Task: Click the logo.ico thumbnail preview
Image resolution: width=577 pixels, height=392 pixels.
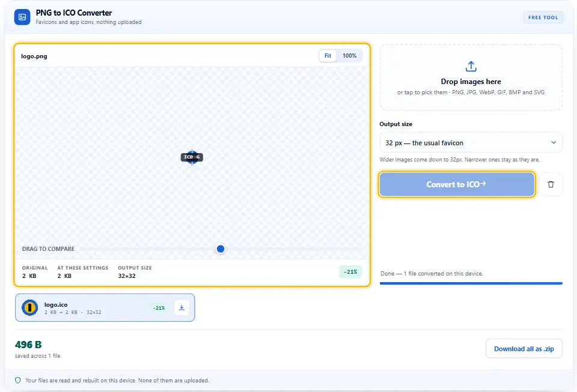Action: [x=30, y=307]
